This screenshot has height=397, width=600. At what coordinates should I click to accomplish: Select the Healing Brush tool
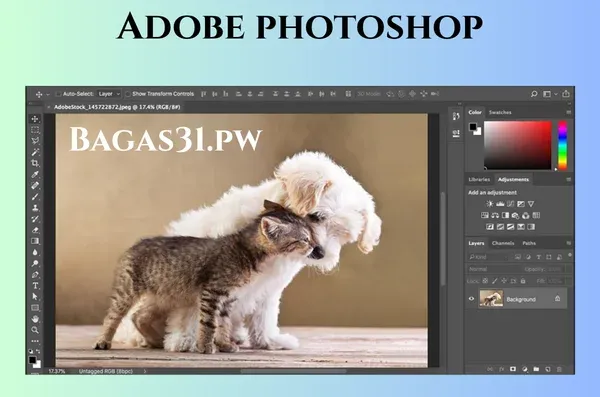click(x=35, y=185)
